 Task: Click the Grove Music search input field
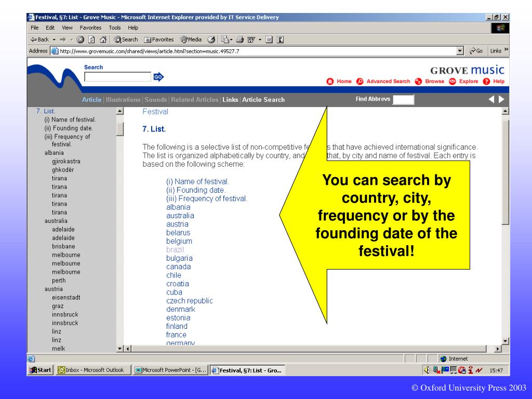(x=117, y=77)
